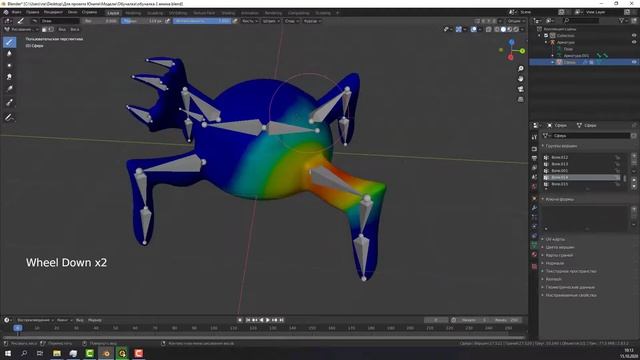The width and height of the screenshot is (640, 360).
Task: Switch to wireframe viewport shading
Action: point(497,29)
